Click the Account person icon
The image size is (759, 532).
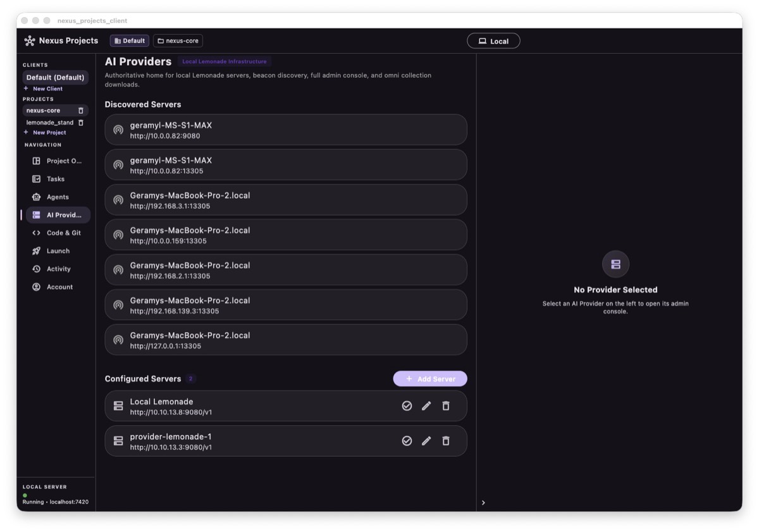pyautogui.click(x=36, y=287)
